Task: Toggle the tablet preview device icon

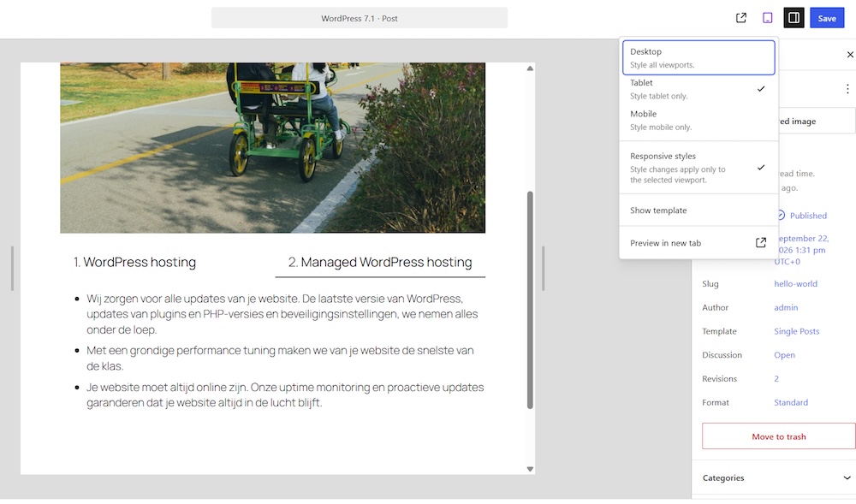Action: 767,18
